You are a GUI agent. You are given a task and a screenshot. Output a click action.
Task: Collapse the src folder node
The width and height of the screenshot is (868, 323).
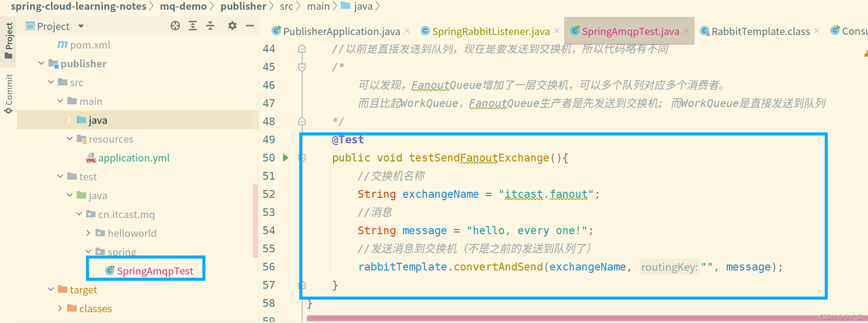point(51,82)
